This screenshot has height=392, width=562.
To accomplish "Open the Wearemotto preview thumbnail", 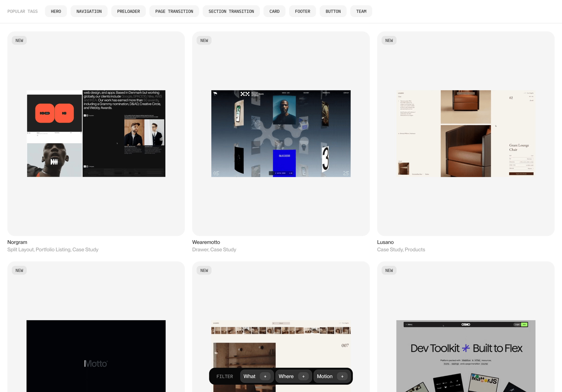I will pyautogui.click(x=281, y=133).
